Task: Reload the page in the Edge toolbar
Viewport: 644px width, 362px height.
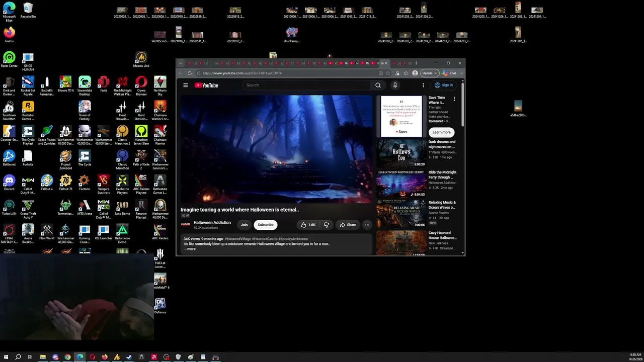Action: coord(190,73)
